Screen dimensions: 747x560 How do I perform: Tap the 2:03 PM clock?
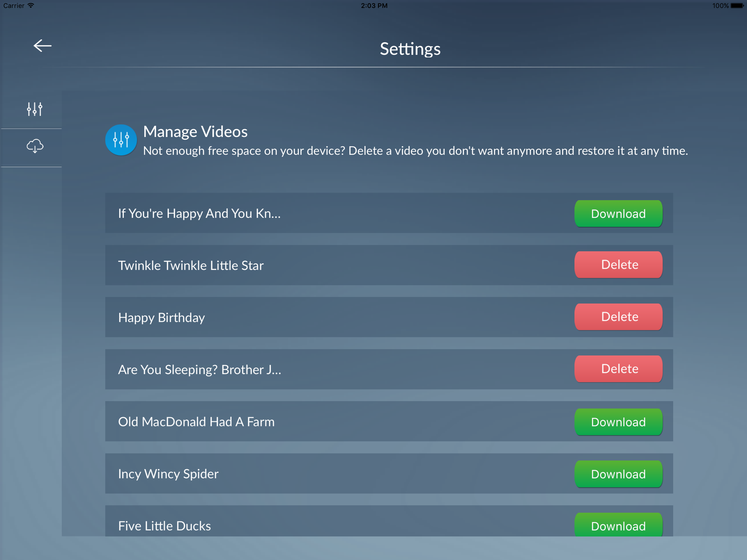pyautogui.click(x=374, y=5)
